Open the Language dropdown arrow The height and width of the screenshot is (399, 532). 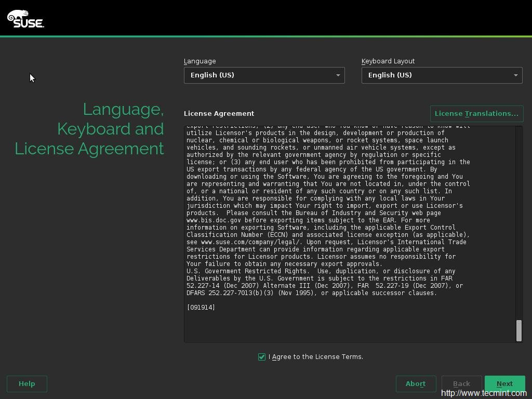tap(338, 75)
